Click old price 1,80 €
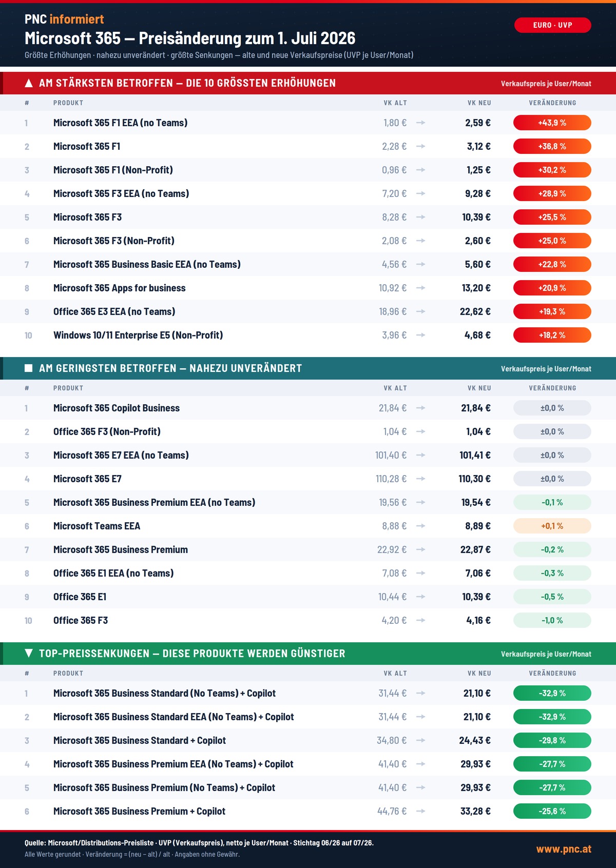The width and height of the screenshot is (616, 868). 395,123
